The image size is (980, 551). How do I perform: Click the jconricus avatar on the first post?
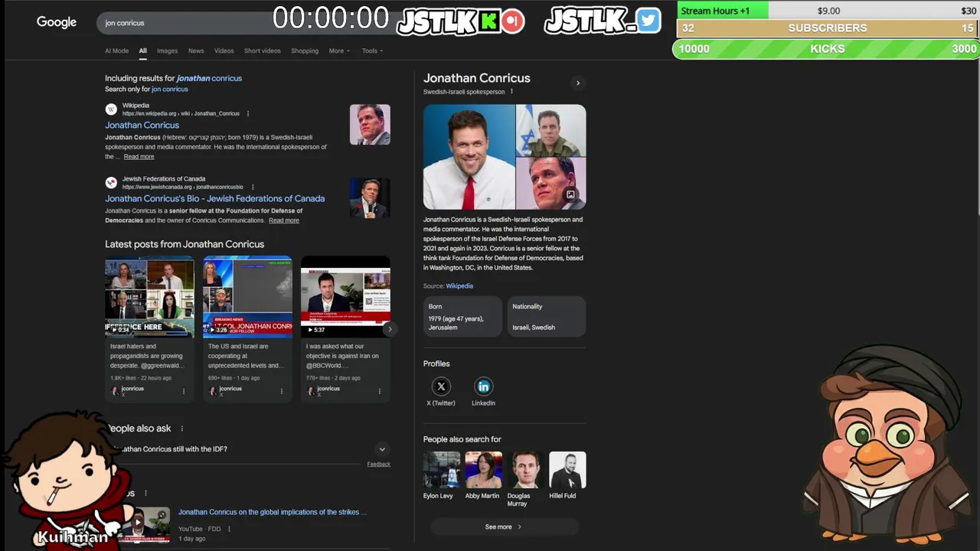pyautogui.click(x=116, y=391)
